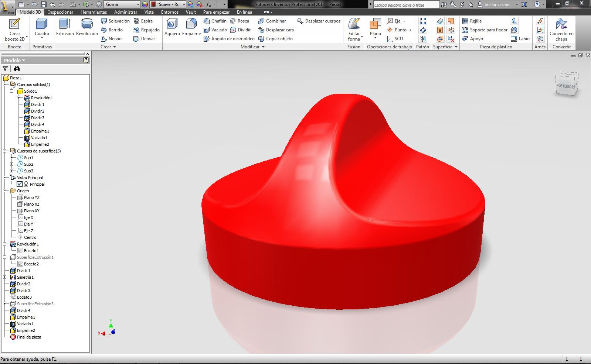Screen dimensions: 591x364
Task: Select Copiar objeto tool
Action: click(275, 39)
